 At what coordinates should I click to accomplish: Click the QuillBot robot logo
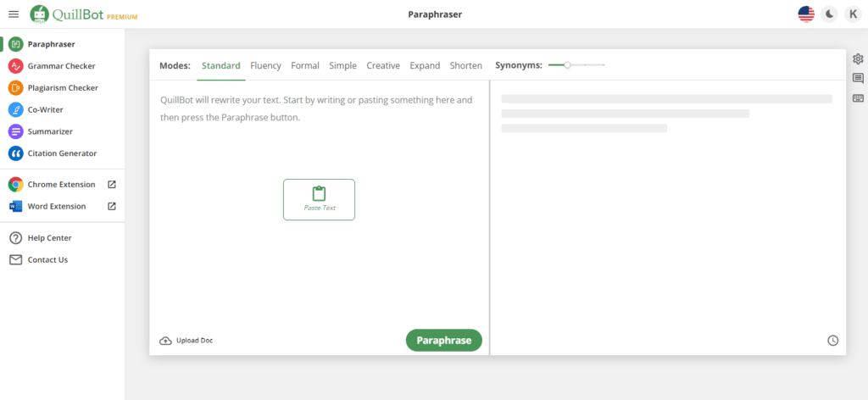pos(39,14)
